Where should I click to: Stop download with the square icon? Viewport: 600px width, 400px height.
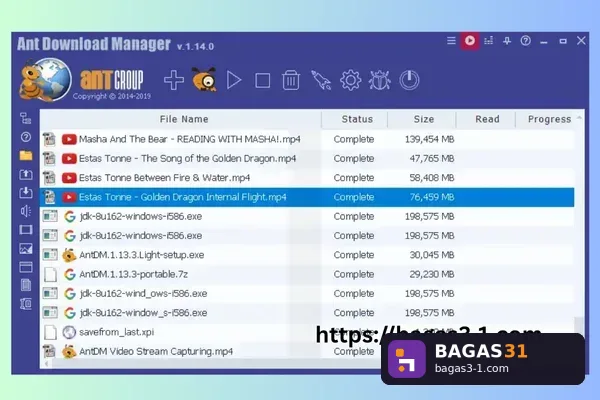262,81
